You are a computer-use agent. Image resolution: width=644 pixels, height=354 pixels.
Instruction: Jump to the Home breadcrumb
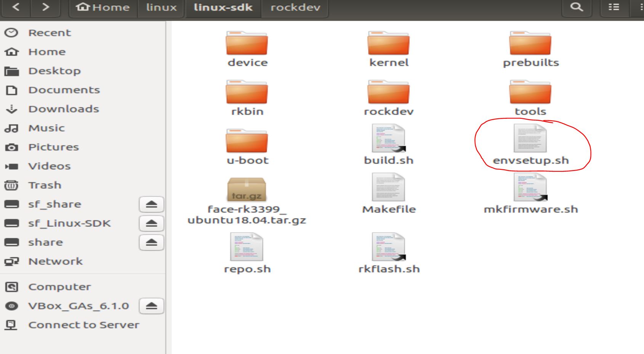103,7
